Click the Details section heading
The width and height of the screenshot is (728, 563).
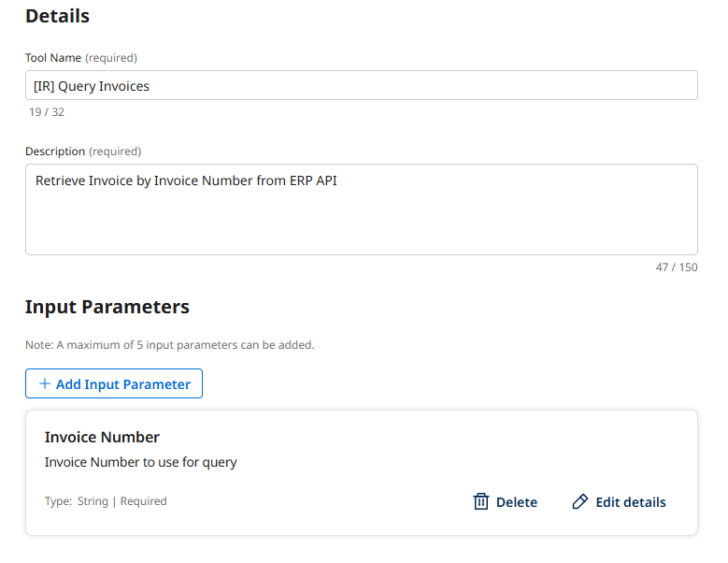57,16
